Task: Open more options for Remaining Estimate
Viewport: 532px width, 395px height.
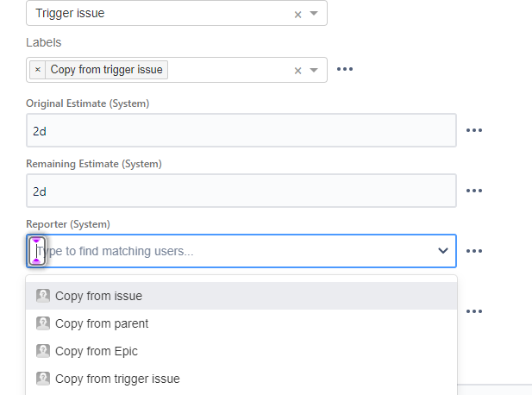Action: point(473,191)
